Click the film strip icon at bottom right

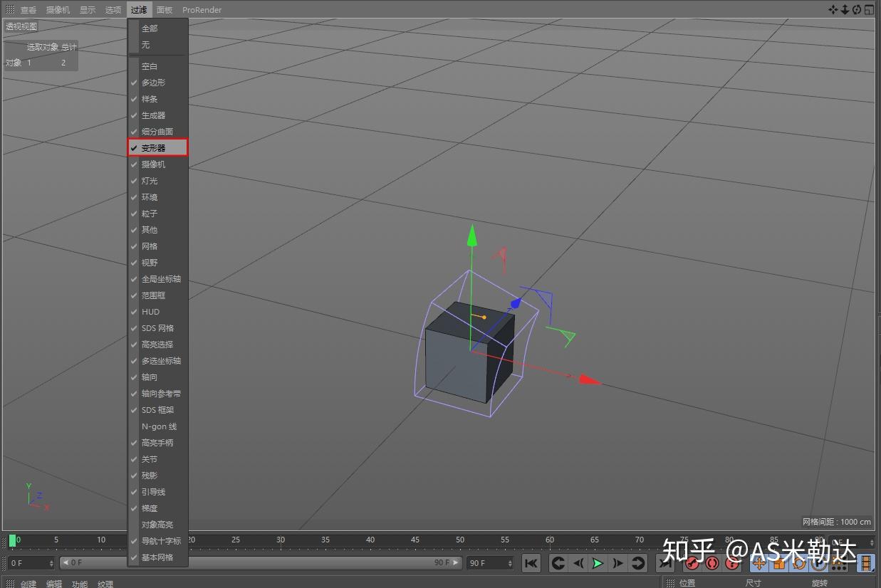(866, 563)
